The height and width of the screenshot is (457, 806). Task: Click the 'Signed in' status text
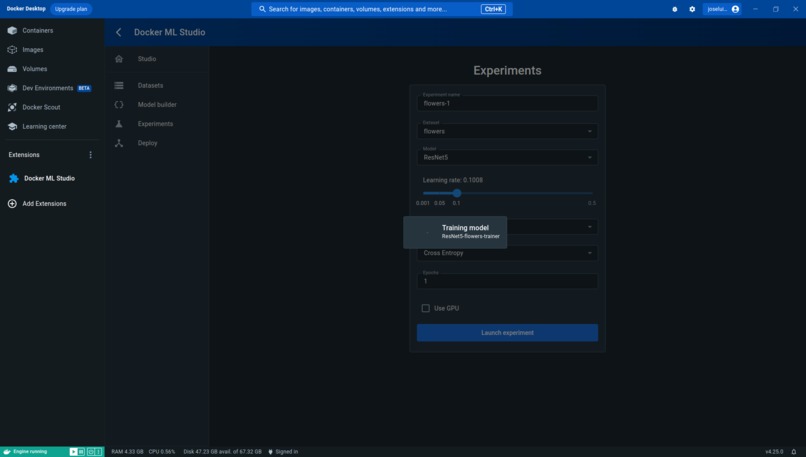286,452
